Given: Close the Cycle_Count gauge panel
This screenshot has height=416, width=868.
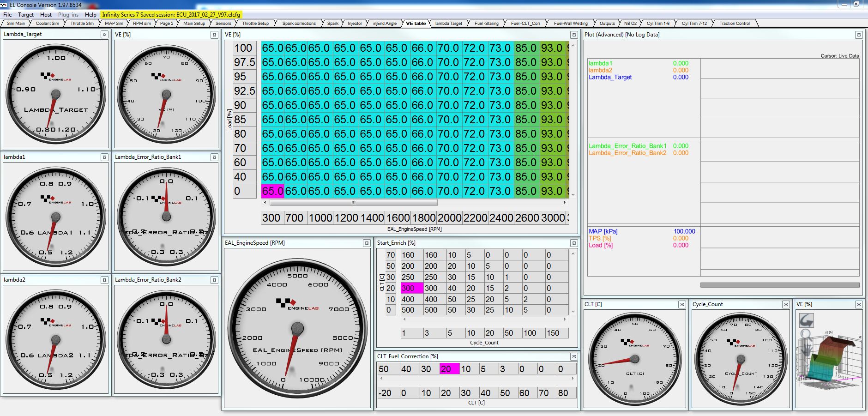Looking at the screenshot, I should [x=785, y=305].
